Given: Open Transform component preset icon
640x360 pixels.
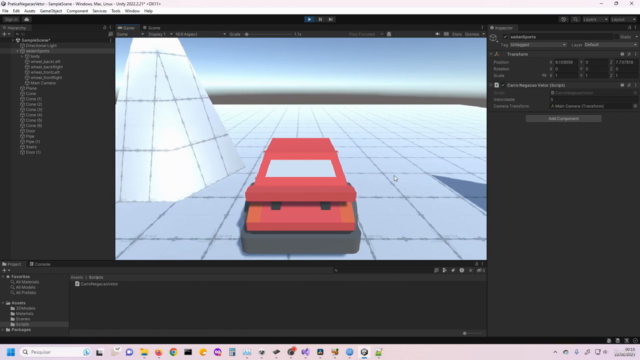Looking at the screenshot, I should 629,54.
